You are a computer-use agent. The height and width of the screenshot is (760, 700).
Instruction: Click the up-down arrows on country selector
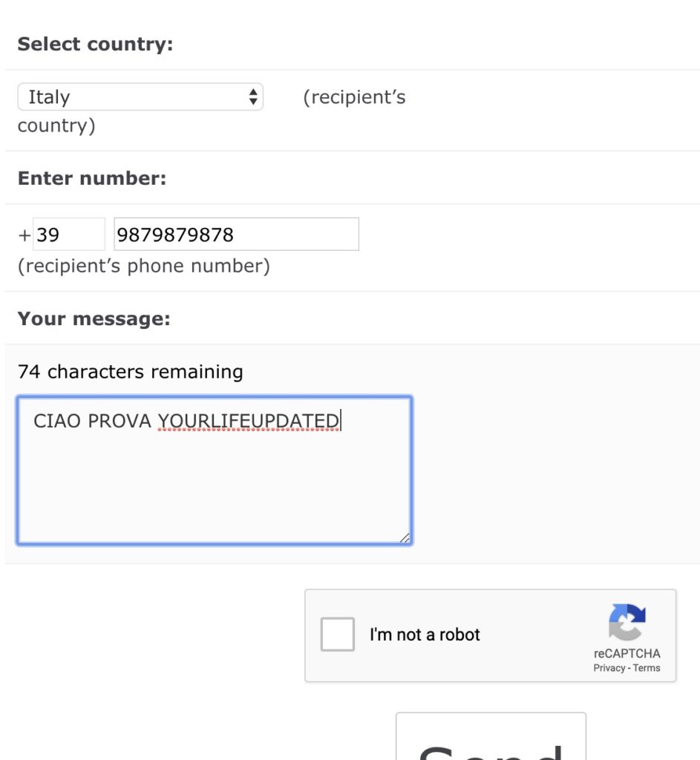click(253, 96)
